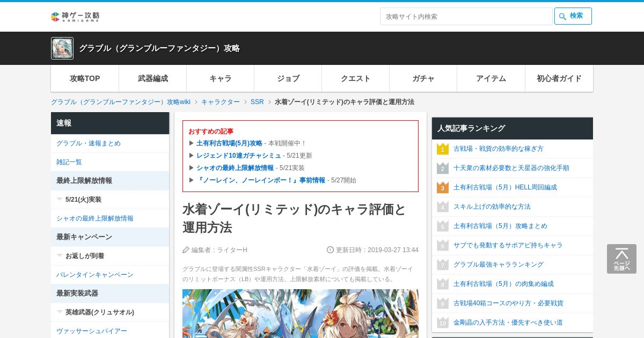Open the ジョブ nav tab
The image size is (644, 338).
[x=288, y=78]
